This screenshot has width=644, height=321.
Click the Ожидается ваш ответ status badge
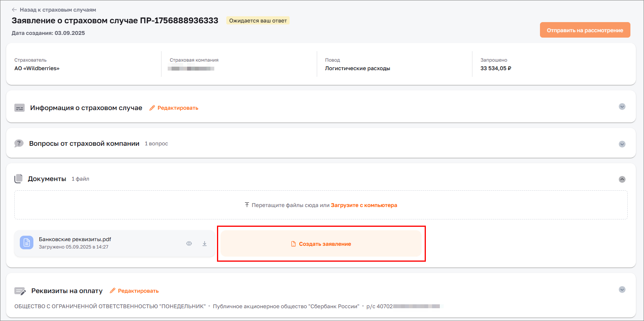pos(257,21)
